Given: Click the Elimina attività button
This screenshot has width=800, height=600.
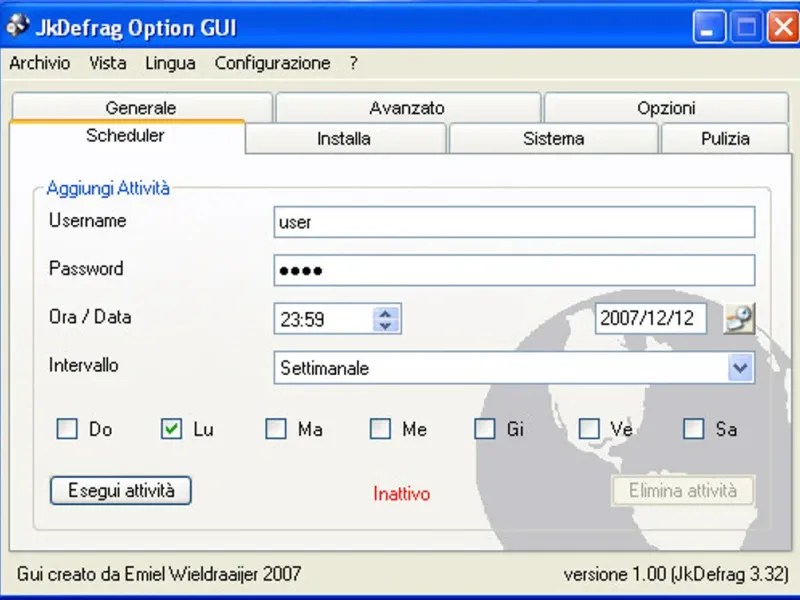Looking at the screenshot, I should click(683, 490).
